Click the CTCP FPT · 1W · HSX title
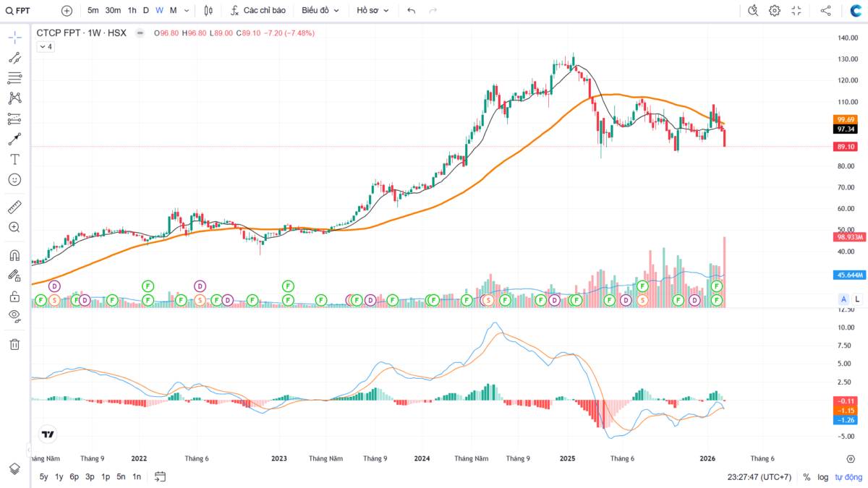 point(82,33)
